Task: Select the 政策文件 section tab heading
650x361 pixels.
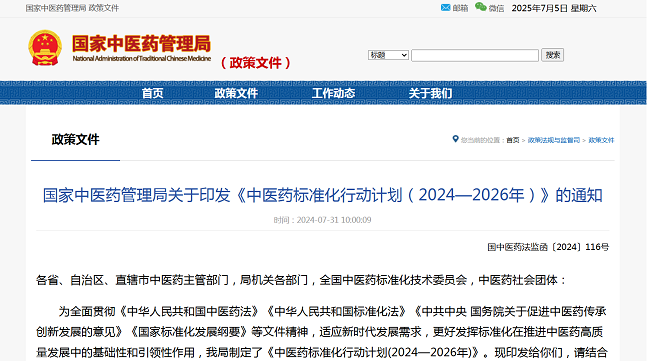Action: 75,140
